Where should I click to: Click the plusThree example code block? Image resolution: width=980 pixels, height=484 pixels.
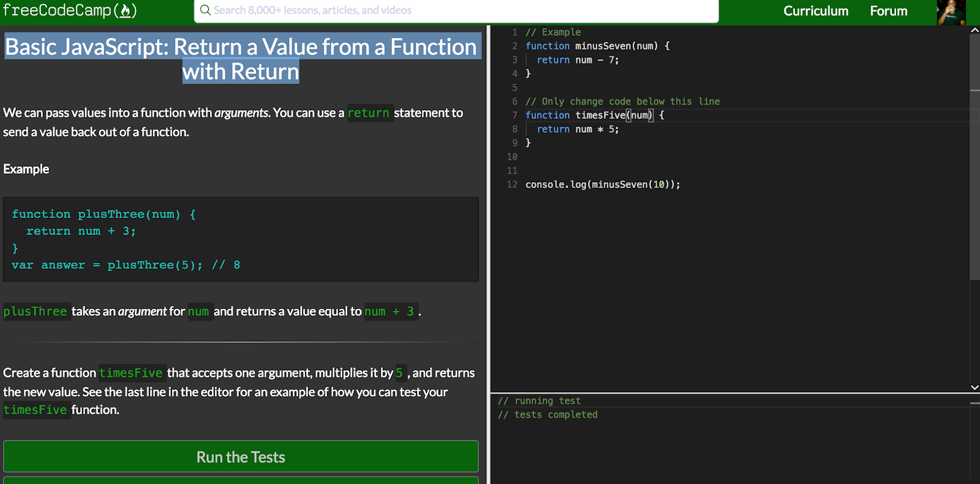click(241, 239)
